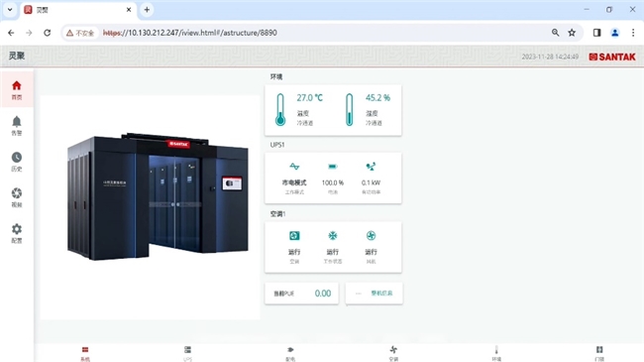
Task: Open the door access bottom tab
Action: point(599,353)
